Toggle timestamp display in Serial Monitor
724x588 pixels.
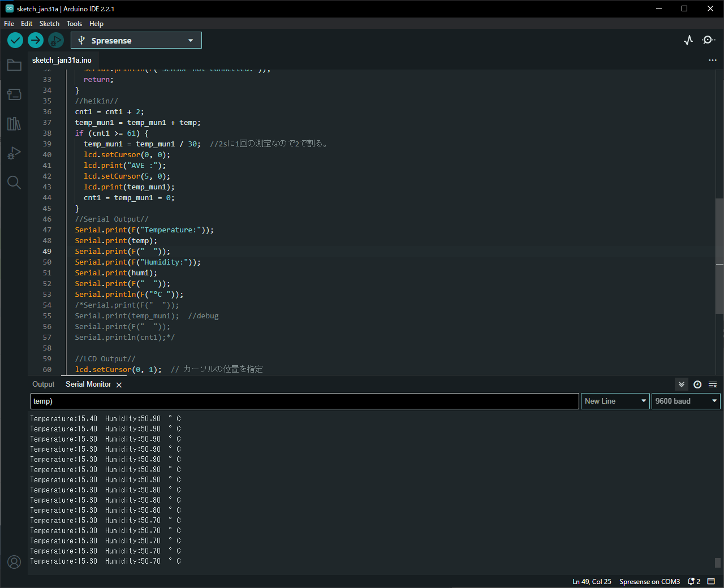[697, 384]
